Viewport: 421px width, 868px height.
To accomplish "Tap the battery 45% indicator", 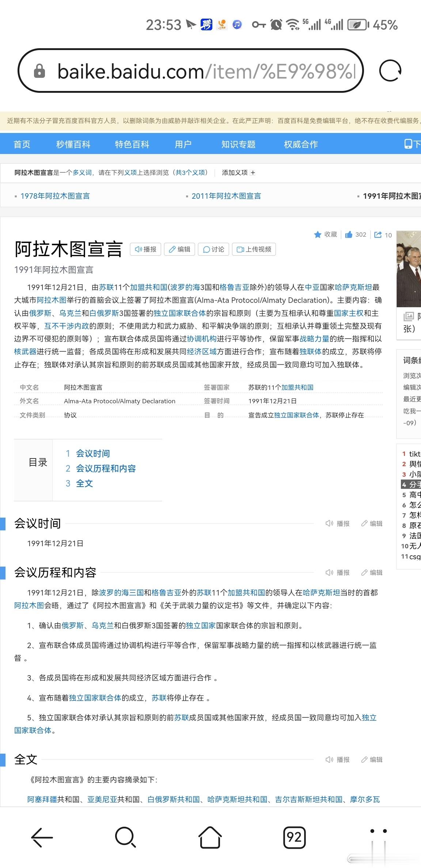I will point(373,24).
